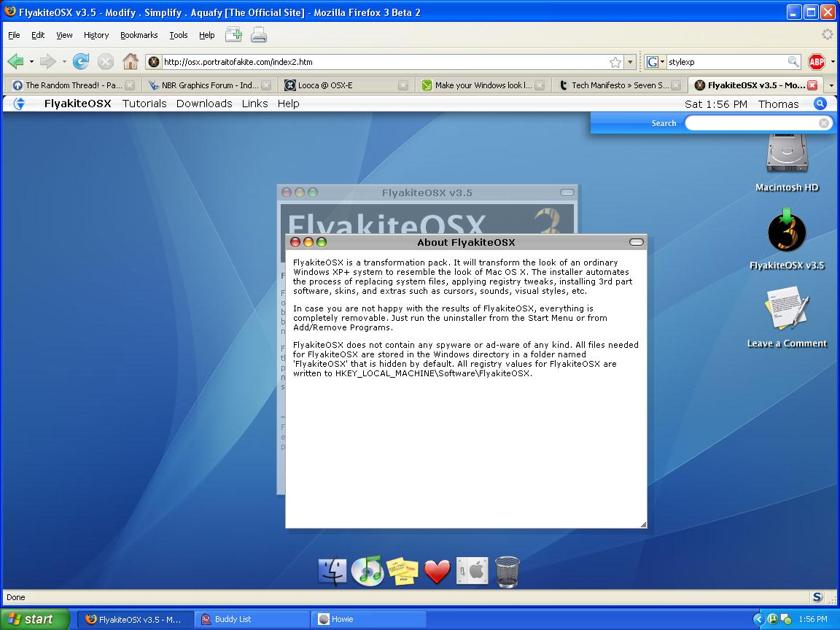Open the Downloads page menu

(x=204, y=104)
